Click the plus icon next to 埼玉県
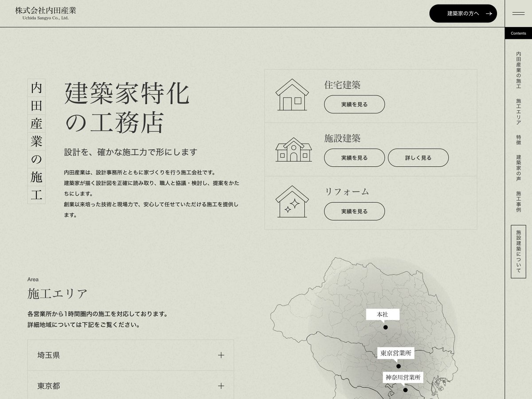 tap(220, 355)
